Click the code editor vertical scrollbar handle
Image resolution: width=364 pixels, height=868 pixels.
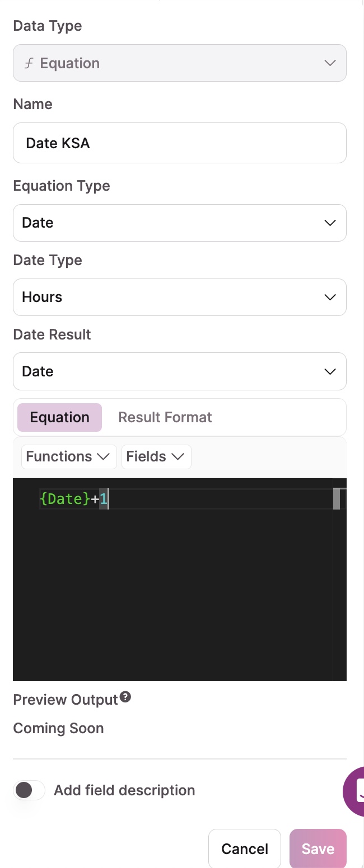click(x=337, y=499)
